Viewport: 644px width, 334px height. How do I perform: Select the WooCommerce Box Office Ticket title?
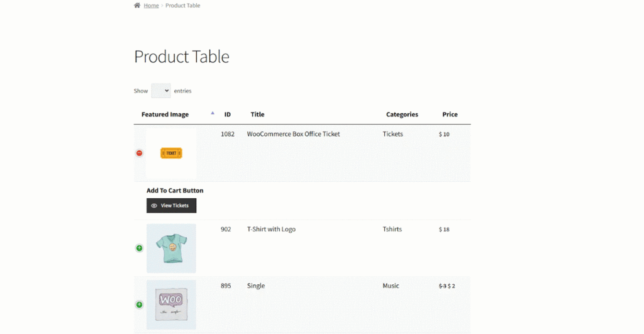click(293, 134)
